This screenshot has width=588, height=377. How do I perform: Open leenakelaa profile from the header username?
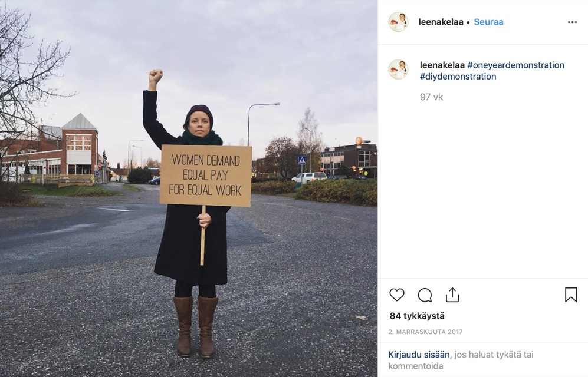click(x=441, y=22)
